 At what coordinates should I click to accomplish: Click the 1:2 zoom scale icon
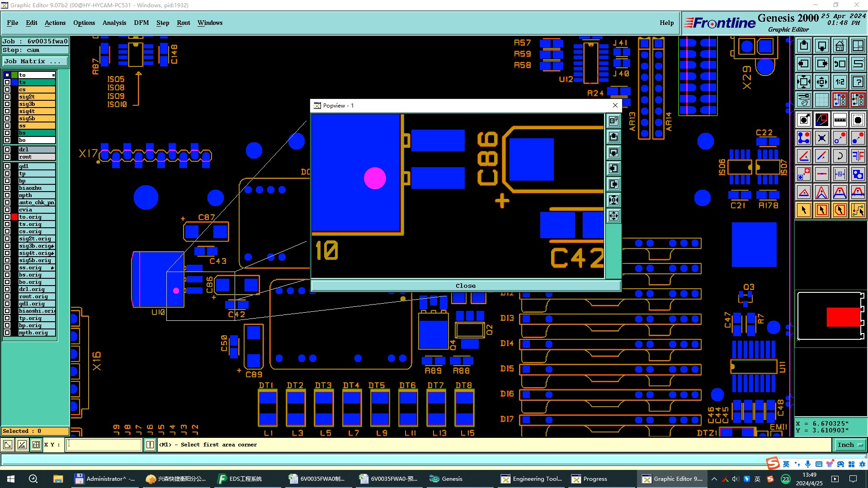click(x=840, y=82)
